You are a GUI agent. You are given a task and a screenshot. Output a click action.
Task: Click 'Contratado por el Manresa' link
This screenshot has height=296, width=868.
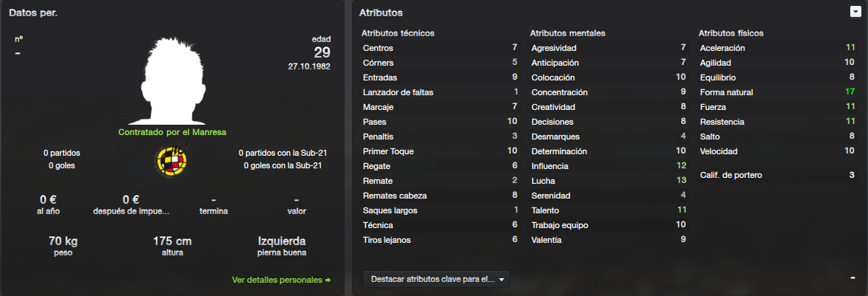pyautogui.click(x=172, y=133)
